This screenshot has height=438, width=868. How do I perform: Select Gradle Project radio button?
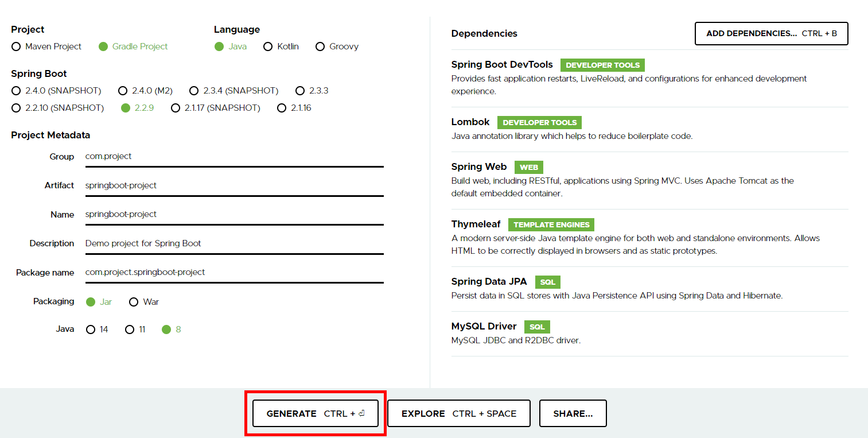pyautogui.click(x=103, y=46)
